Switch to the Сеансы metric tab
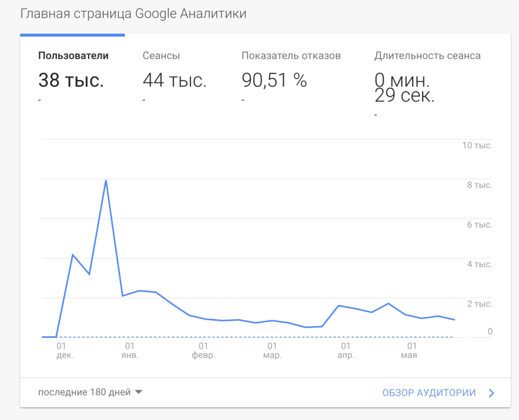Screen dimensions: 519x420 coord(161,56)
